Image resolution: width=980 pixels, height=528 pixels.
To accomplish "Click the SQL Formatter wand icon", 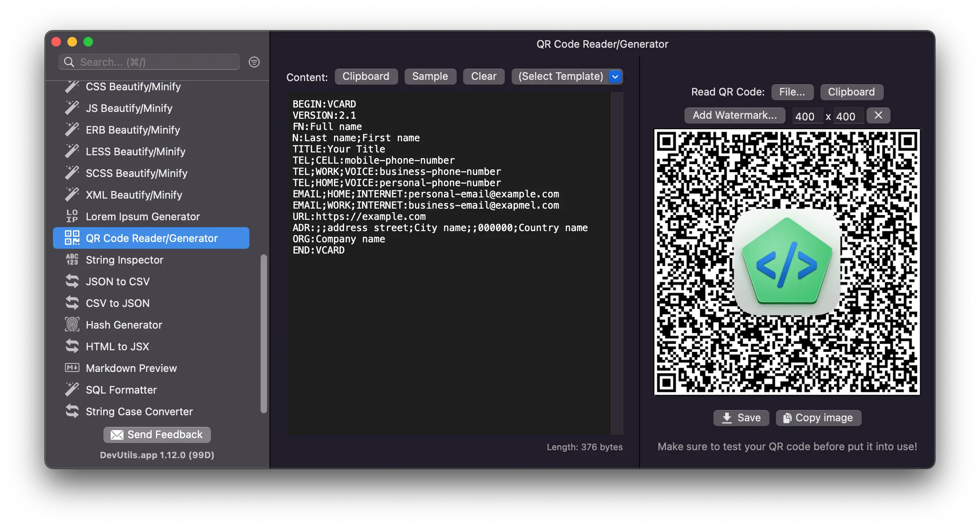I will [x=72, y=390].
